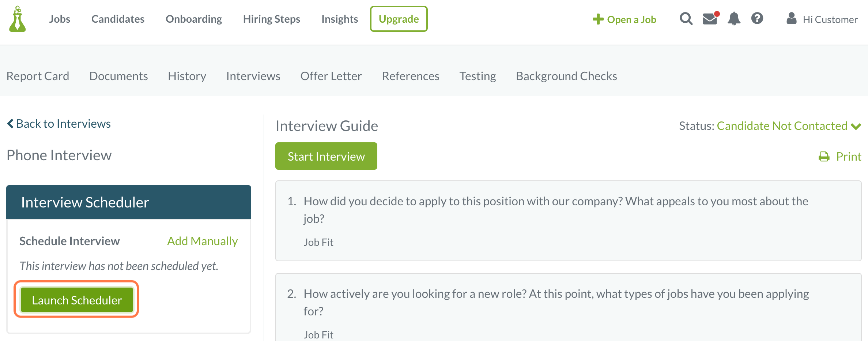Select the first interview question card
Image resolution: width=868 pixels, height=341 pixels.
(x=568, y=221)
